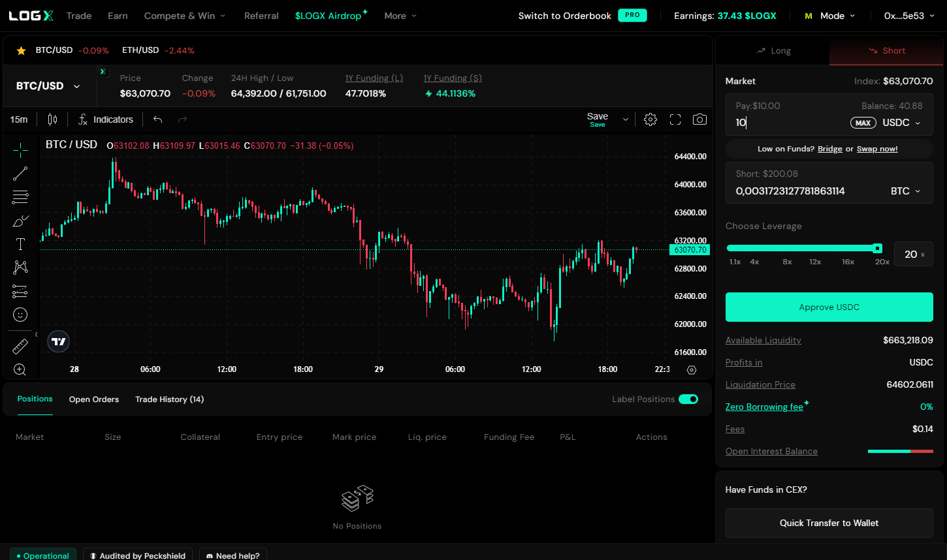Open the USDC pay token dropdown
Screen dimensions: 947x560
click(901, 123)
